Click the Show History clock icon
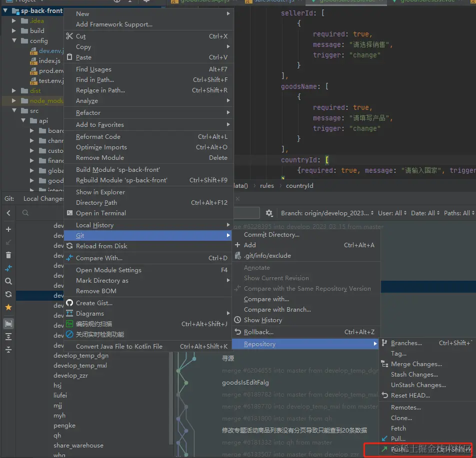 237,320
